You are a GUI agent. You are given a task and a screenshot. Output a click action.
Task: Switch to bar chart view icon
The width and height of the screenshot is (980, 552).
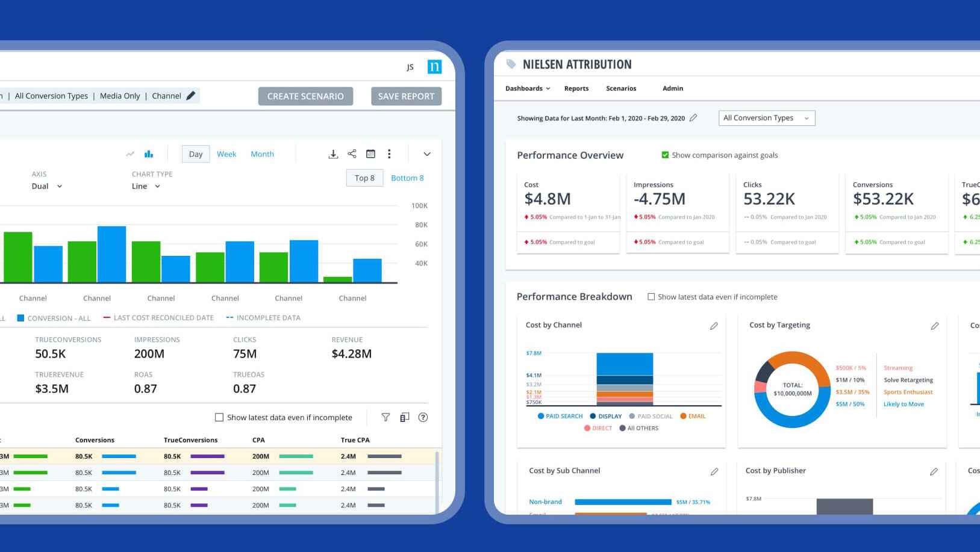click(149, 154)
